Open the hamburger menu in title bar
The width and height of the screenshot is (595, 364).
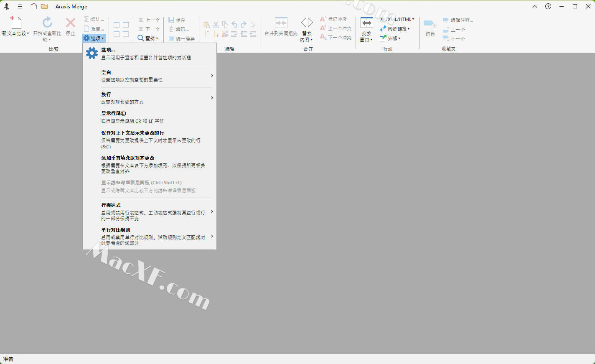[20, 6]
